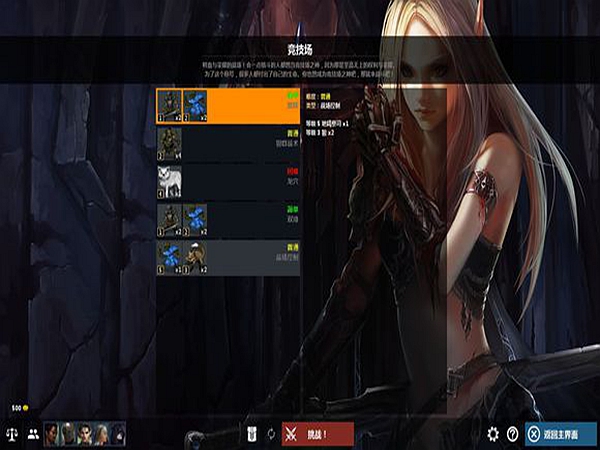Click swordsman unit icon in orange row
Image resolution: width=600 pixels, height=450 pixels.
click(x=170, y=106)
